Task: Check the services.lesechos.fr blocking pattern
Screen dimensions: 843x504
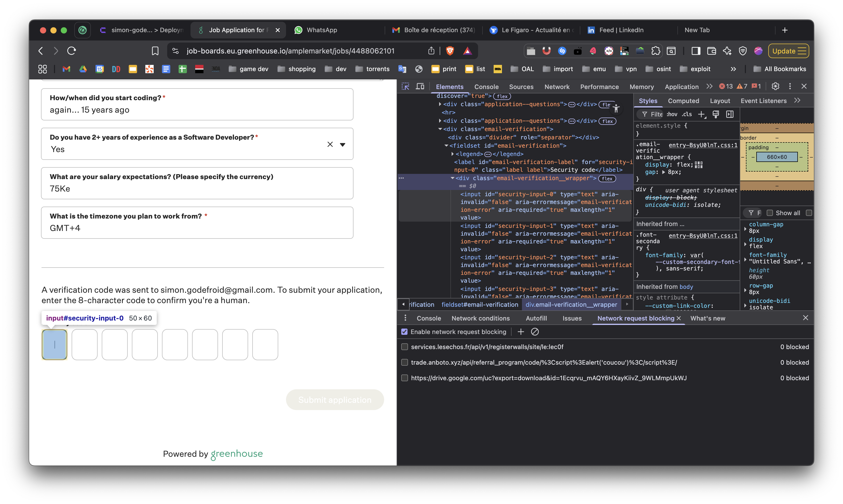Action: pos(404,347)
